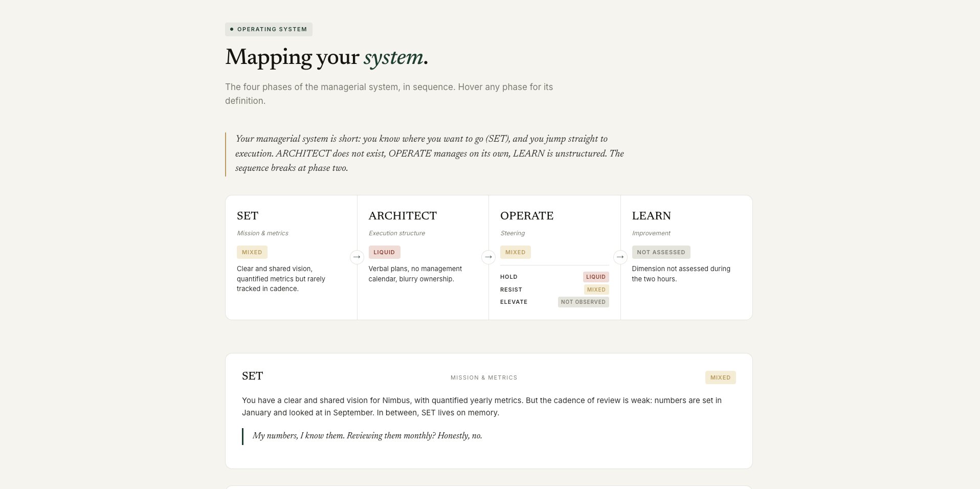980x489 pixels.
Task: Click 'Dimension not assessed during' text
Action: point(681,274)
